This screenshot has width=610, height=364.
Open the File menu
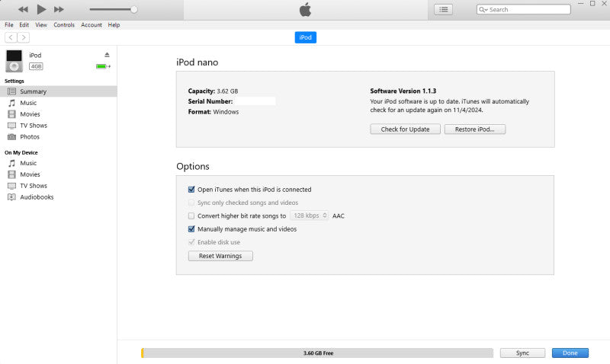click(9, 25)
